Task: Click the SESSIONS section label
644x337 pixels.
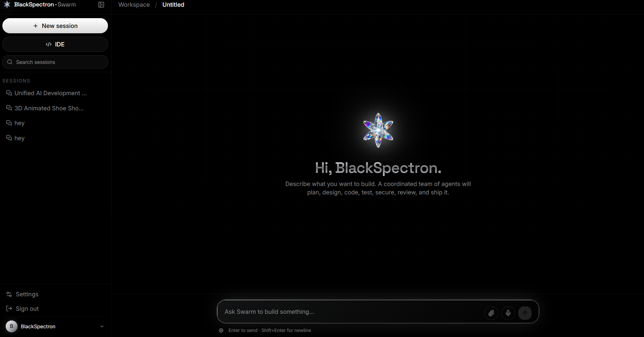Action: coord(16,81)
